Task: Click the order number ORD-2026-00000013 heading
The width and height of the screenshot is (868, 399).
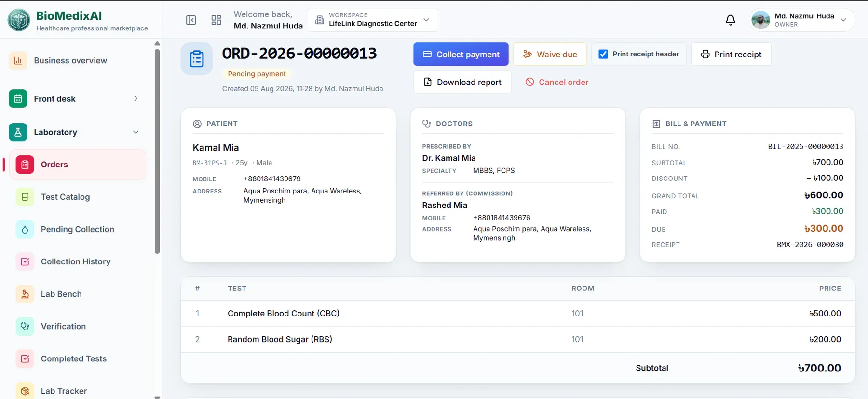Action: (299, 54)
